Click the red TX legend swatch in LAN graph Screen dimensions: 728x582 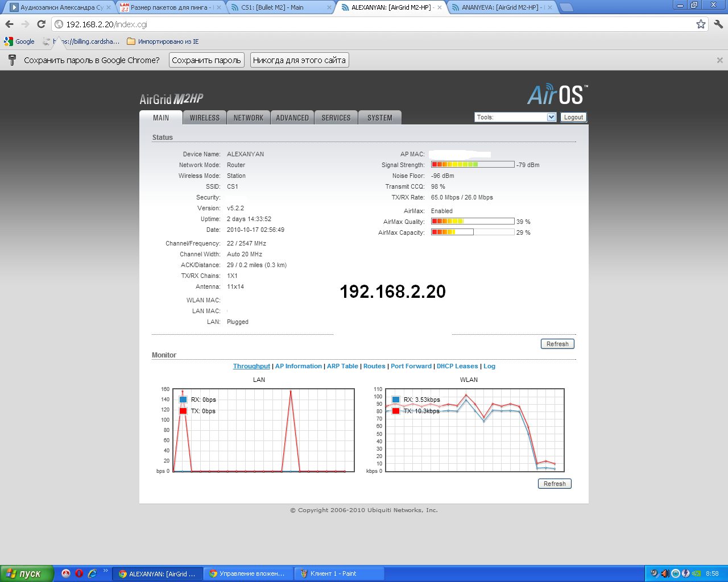(183, 411)
